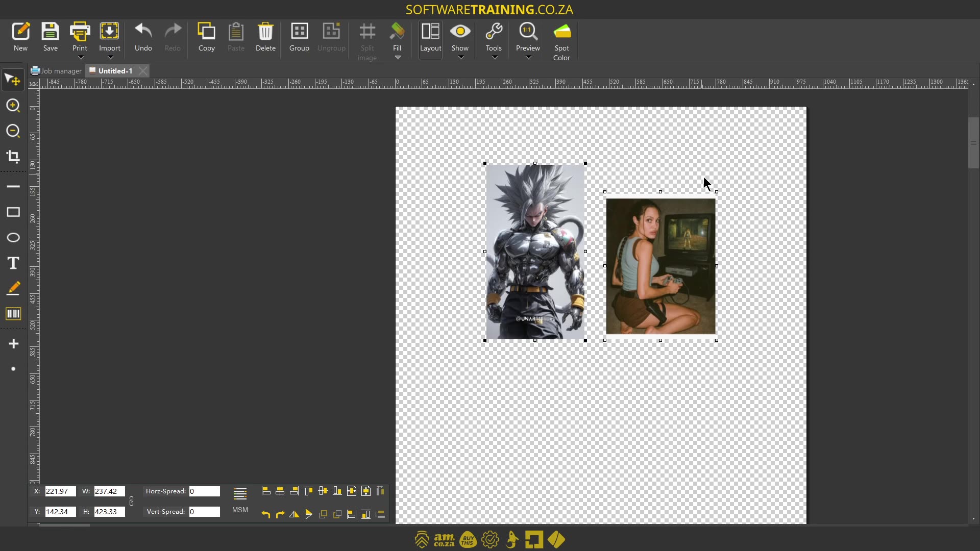
Task: Align selected objects to the bottom
Action: (x=337, y=491)
